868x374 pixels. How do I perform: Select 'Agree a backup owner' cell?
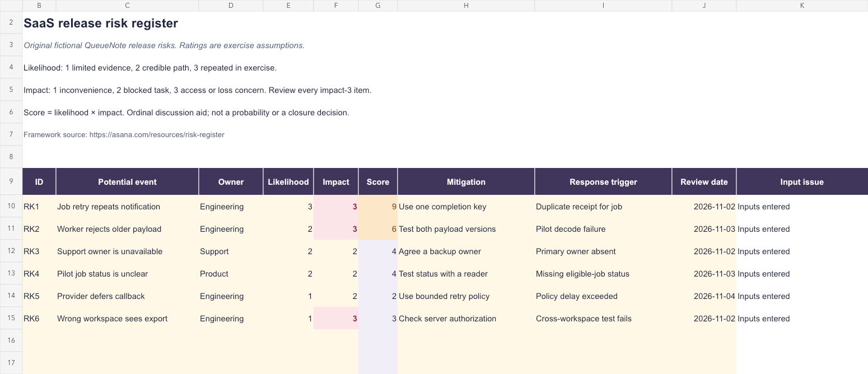(x=466, y=251)
